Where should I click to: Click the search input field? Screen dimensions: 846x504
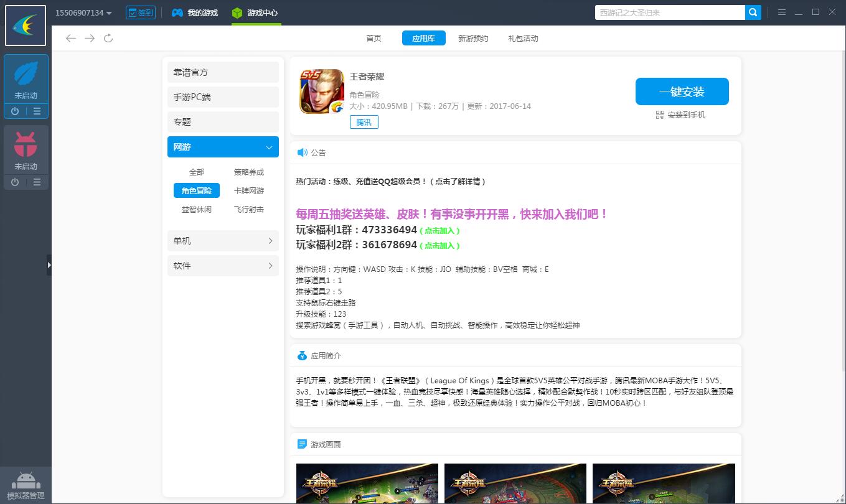[670, 12]
